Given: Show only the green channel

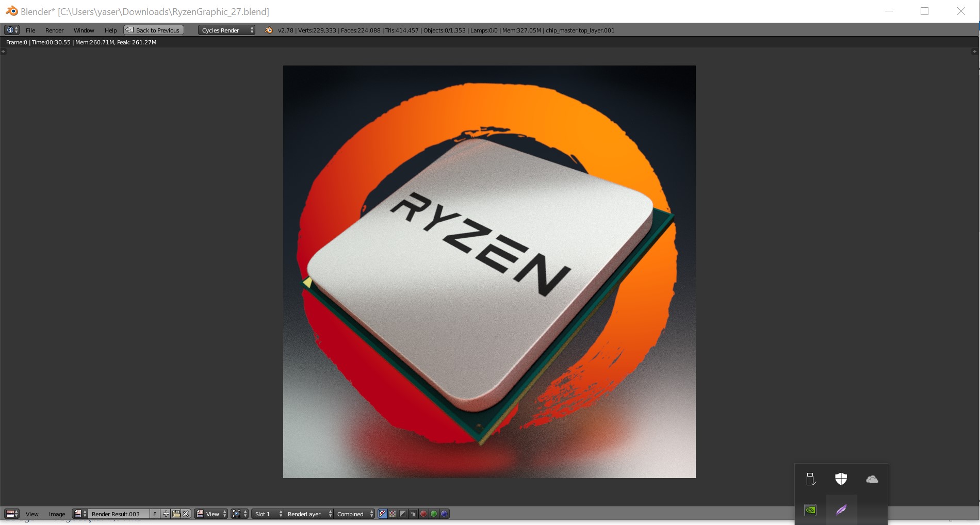Looking at the screenshot, I should [434, 514].
